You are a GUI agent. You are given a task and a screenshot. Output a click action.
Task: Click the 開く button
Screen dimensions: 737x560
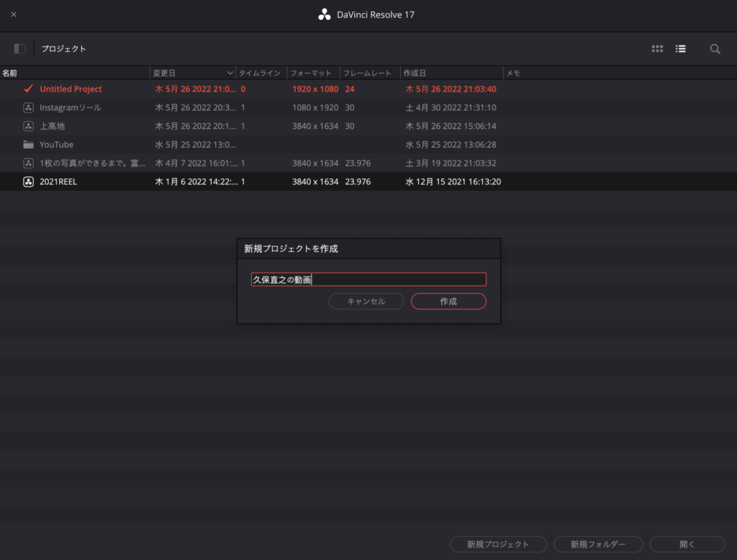[x=687, y=544]
